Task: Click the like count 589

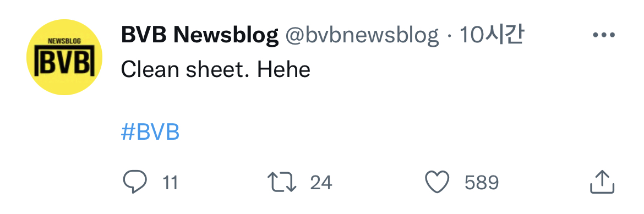Action: coord(482,183)
